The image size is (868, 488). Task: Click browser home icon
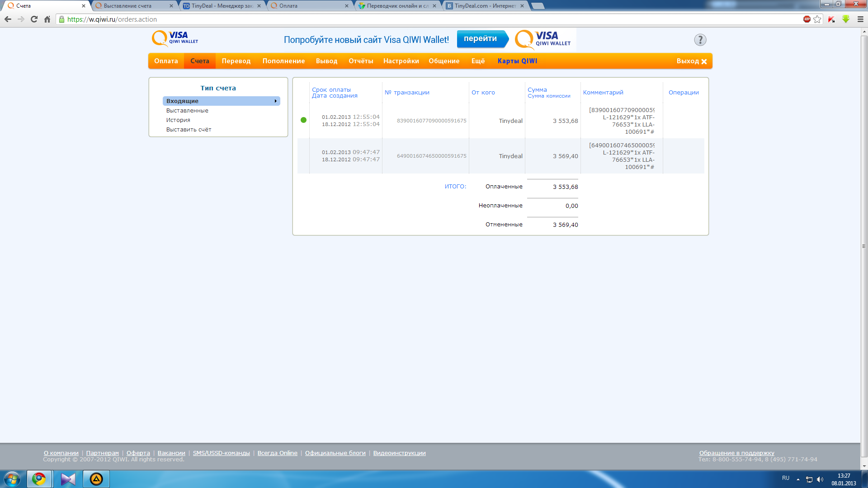pyautogui.click(x=47, y=19)
